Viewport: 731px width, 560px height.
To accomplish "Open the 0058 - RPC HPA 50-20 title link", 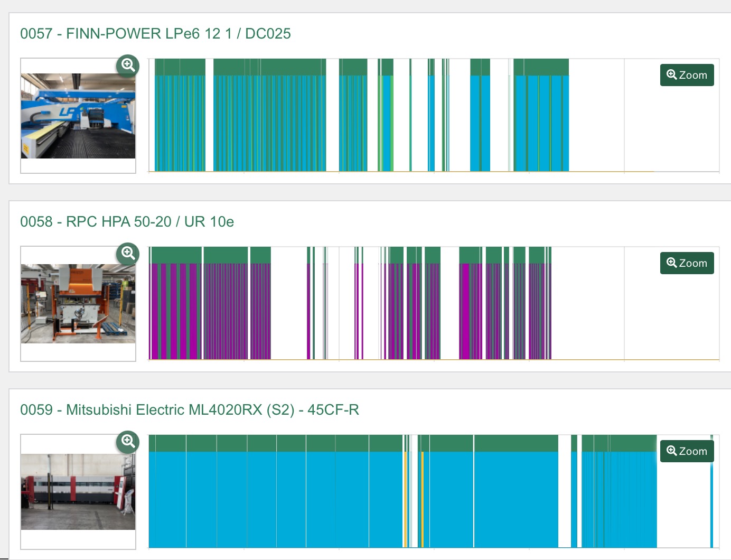I will click(127, 222).
